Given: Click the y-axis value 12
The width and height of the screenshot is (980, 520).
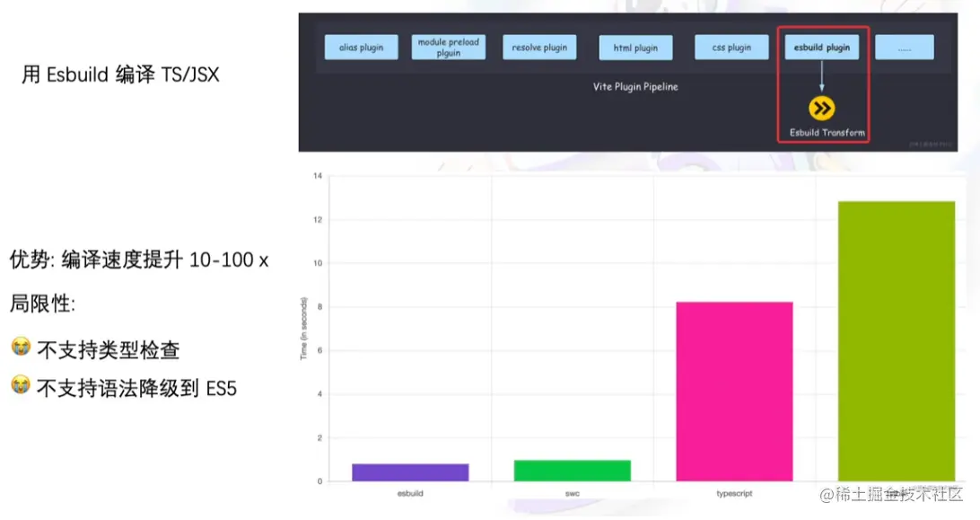Looking at the screenshot, I should 318,220.
